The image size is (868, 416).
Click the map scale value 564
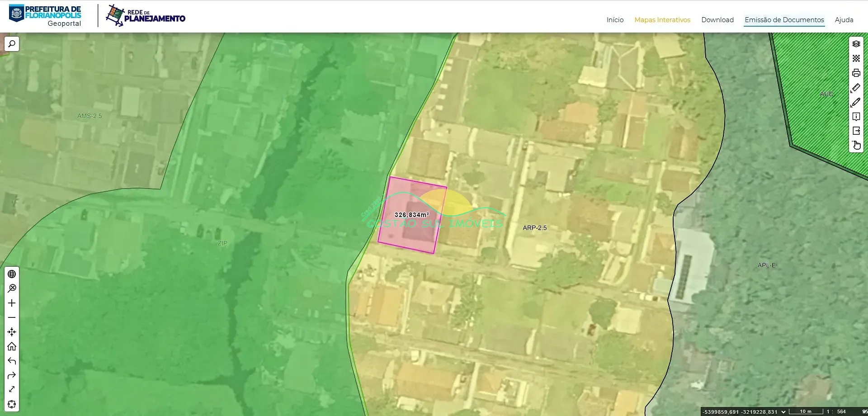(841, 411)
